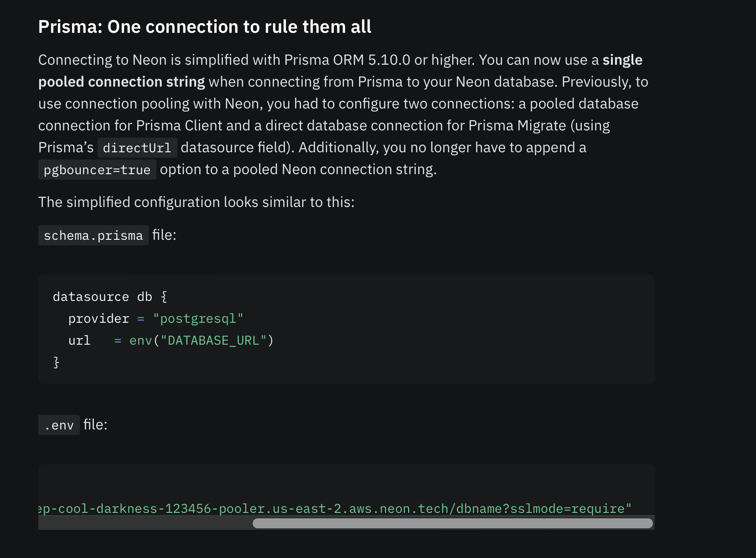Click the .env inline code label
756x558 pixels.
pyautogui.click(x=59, y=425)
